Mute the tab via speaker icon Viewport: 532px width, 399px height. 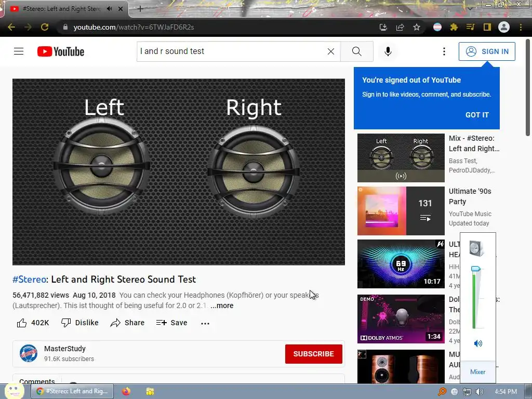coord(109,9)
